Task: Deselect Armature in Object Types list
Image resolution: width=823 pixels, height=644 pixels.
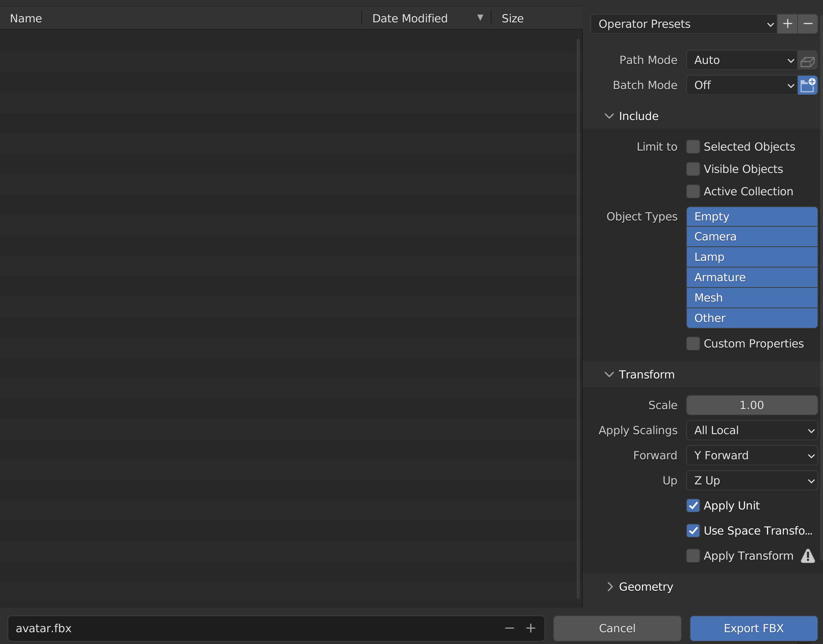Action: 751,277
